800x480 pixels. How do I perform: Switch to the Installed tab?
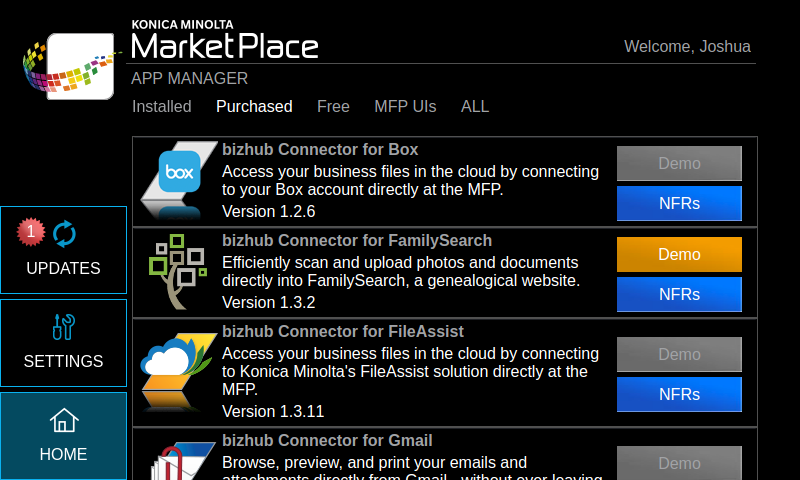[x=161, y=106]
